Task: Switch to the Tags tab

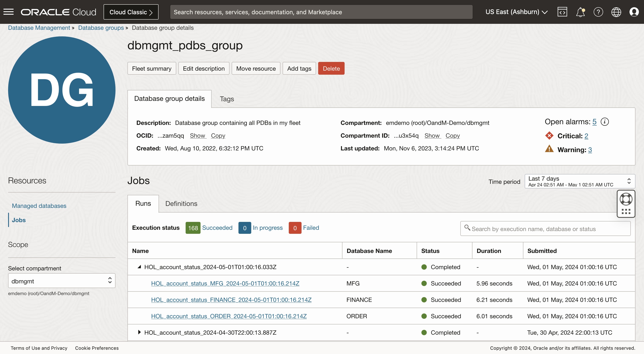Action: coord(227,99)
